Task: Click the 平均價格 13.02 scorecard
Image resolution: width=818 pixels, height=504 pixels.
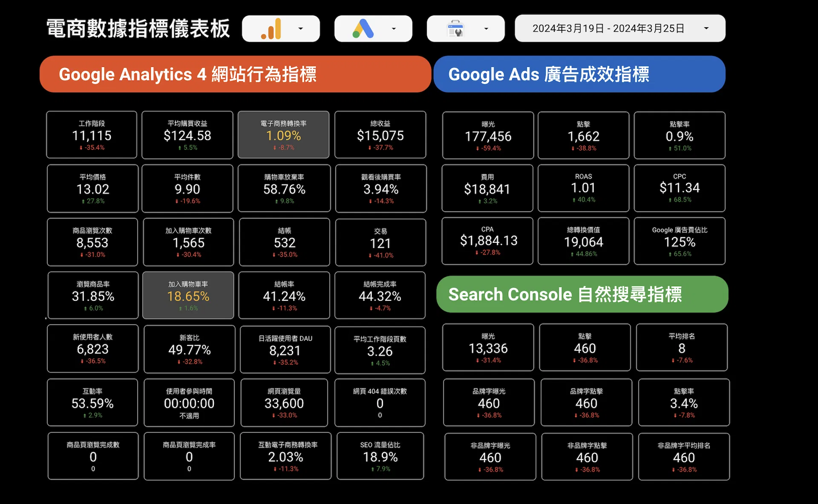Action: point(92,188)
